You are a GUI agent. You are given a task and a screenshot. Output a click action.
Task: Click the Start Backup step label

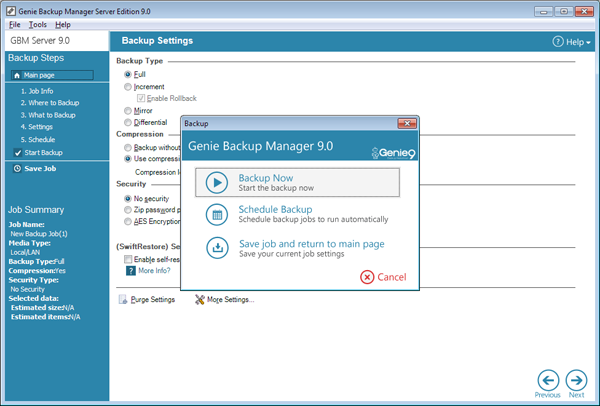(44, 153)
